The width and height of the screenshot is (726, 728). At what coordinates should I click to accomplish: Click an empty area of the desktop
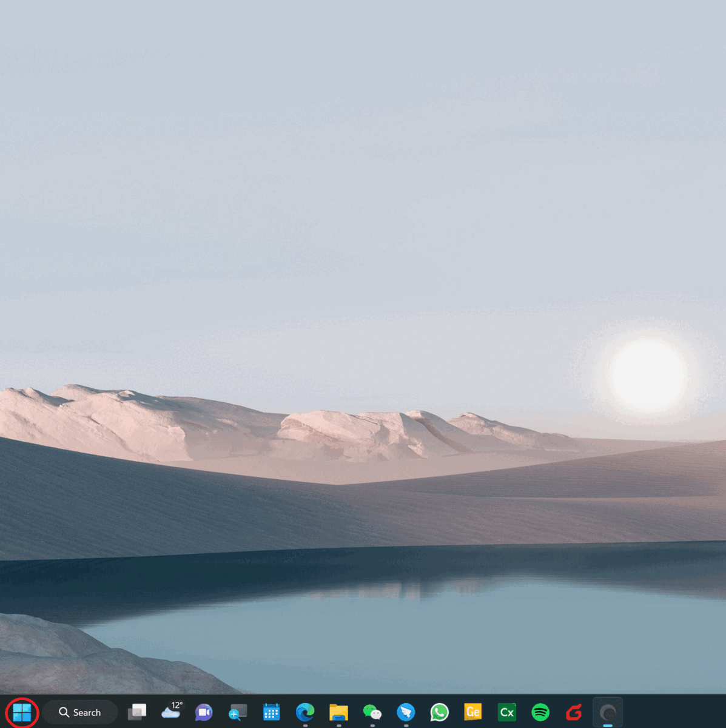pos(364,243)
